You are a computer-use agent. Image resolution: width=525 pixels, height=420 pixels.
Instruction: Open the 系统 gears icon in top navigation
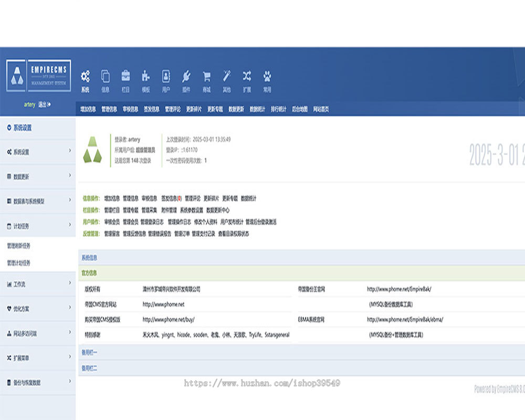point(86,76)
